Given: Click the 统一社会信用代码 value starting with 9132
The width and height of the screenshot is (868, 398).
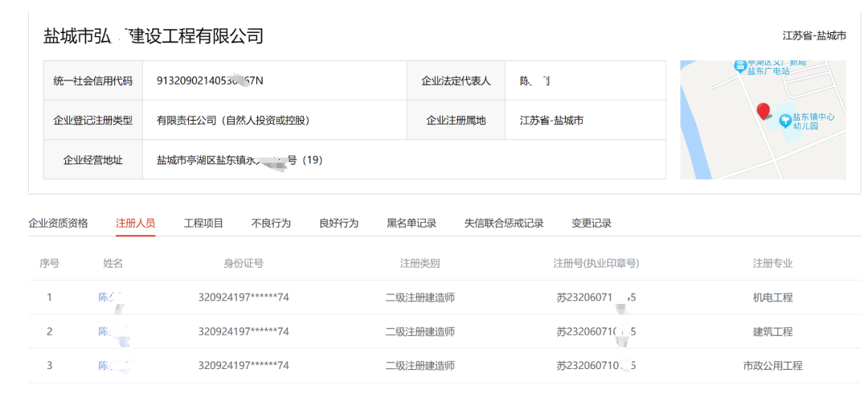Looking at the screenshot, I should (x=209, y=81).
